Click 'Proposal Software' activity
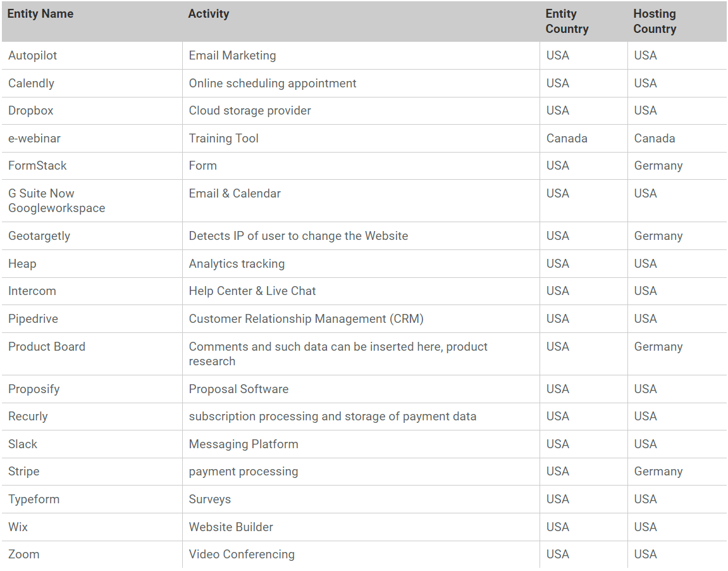The height and width of the screenshot is (571, 728). (x=238, y=389)
